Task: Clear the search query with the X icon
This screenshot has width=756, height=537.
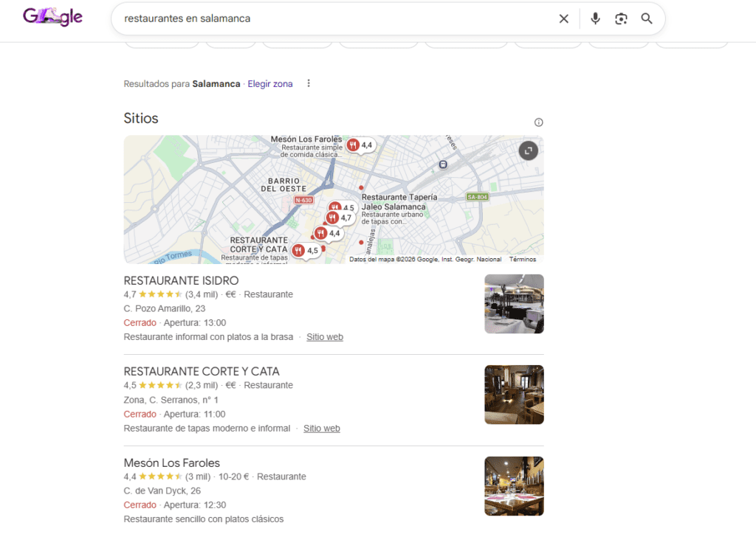Action: 564,18
